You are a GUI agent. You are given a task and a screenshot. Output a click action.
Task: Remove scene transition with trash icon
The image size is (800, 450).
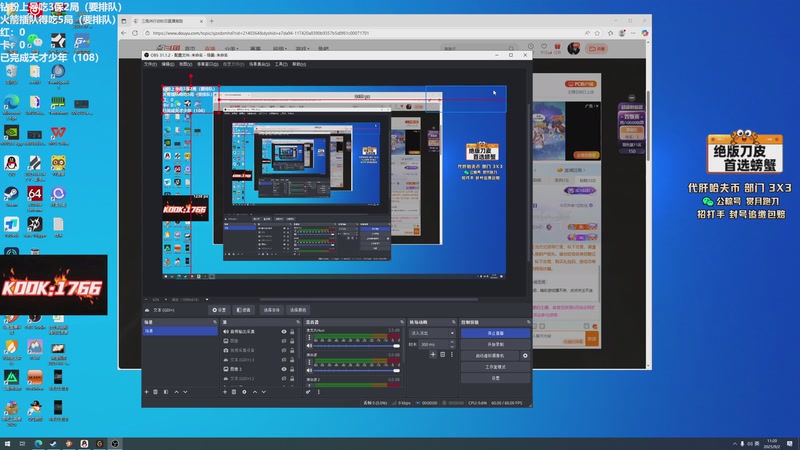pos(442,354)
